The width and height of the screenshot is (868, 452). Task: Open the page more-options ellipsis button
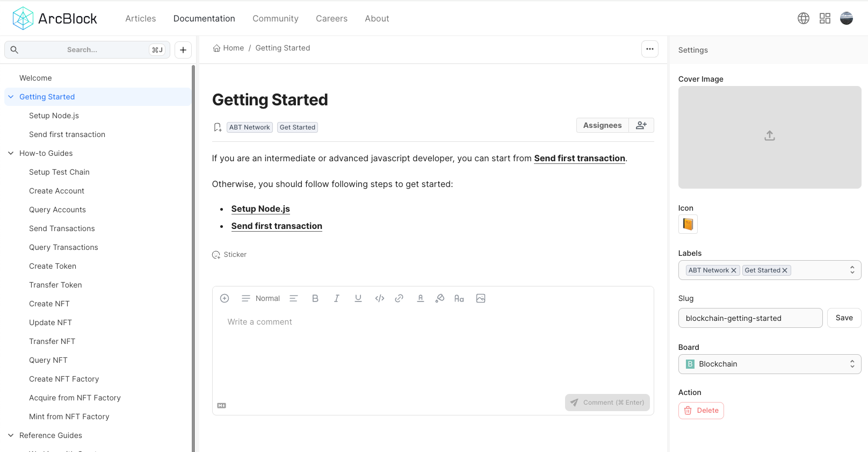(650, 49)
